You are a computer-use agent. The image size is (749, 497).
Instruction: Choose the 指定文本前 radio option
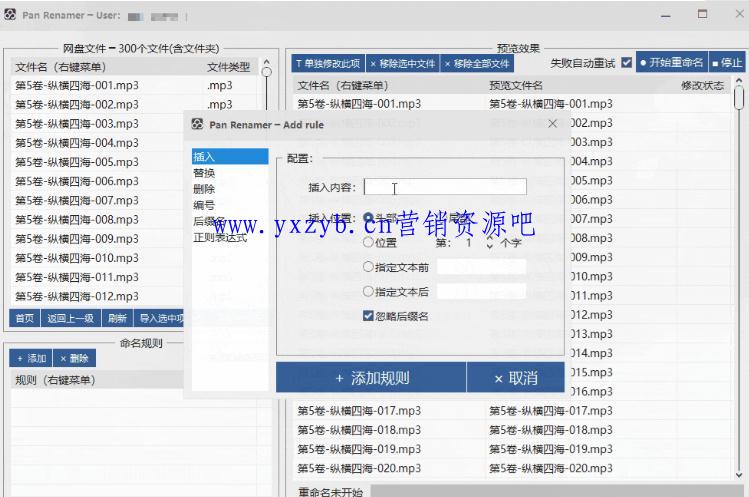tap(368, 267)
